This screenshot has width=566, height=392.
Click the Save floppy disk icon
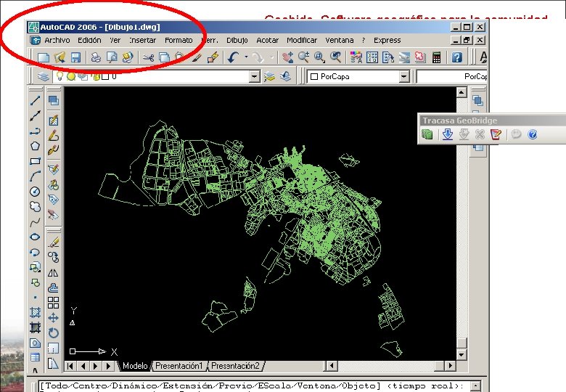(75, 57)
